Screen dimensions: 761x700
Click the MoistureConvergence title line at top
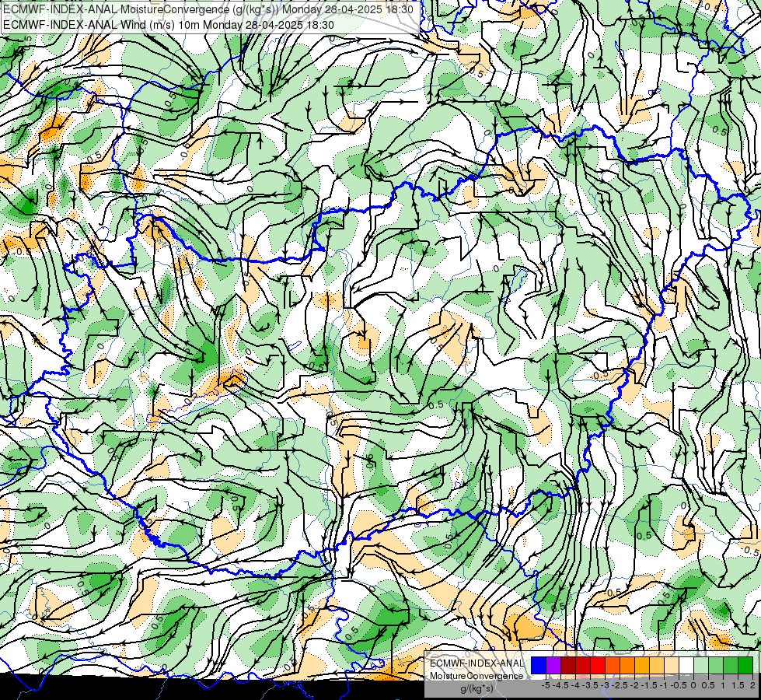(208, 9)
